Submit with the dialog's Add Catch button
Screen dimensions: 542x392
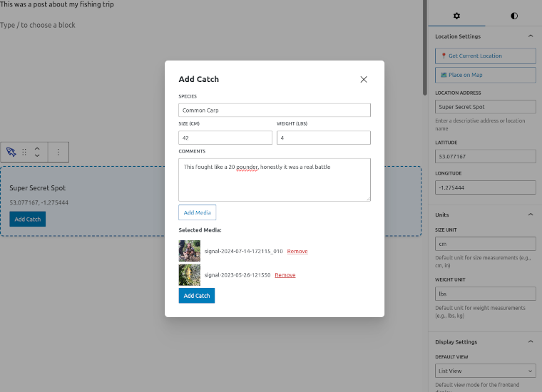pyautogui.click(x=196, y=296)
